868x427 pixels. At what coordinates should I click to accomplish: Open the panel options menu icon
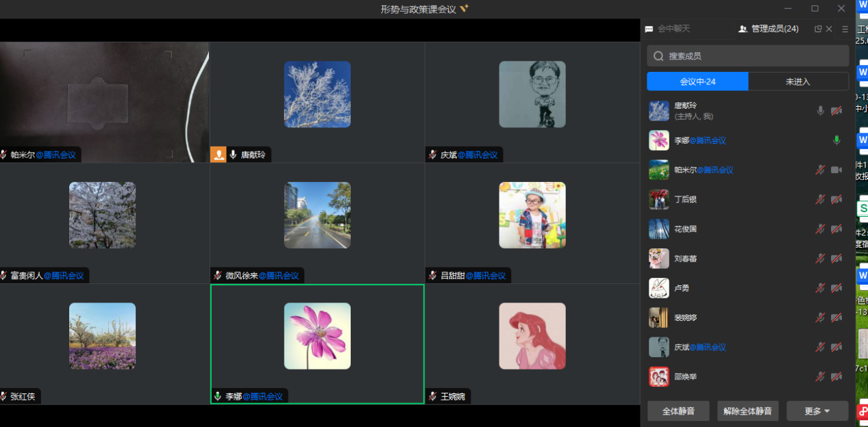tap(845, 29)
